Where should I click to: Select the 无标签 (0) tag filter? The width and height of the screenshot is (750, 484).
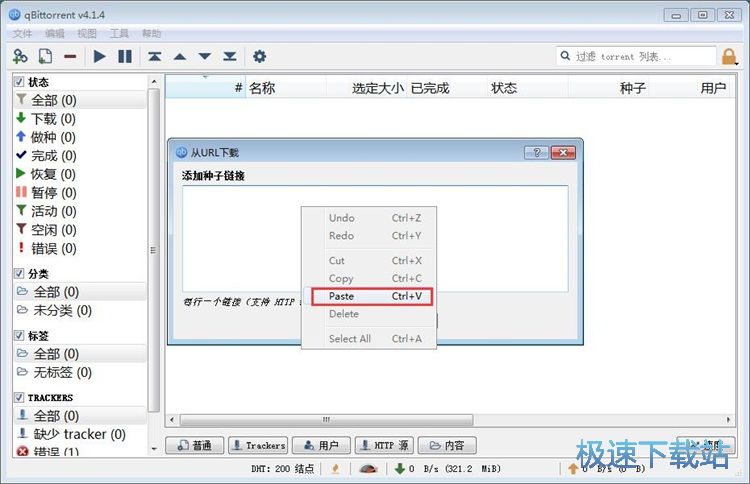[x=80, y=372]
